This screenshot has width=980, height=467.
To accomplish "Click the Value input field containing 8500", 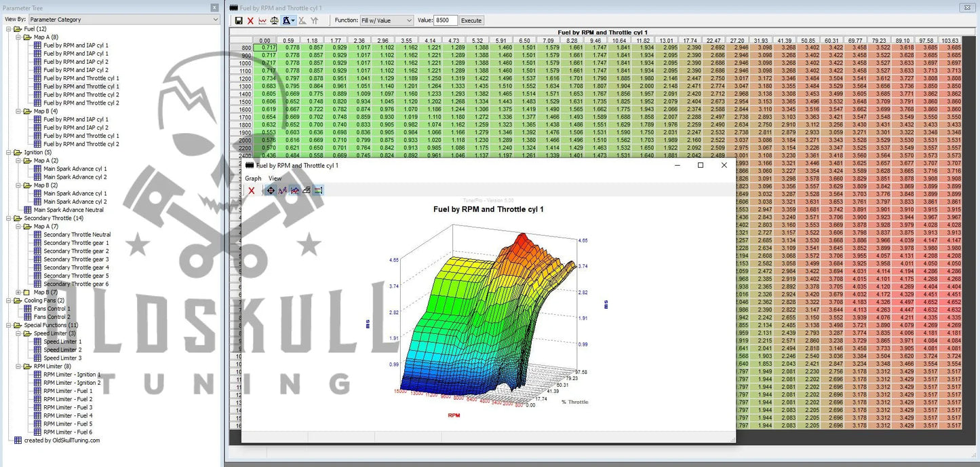I will [x=446, y=21].
